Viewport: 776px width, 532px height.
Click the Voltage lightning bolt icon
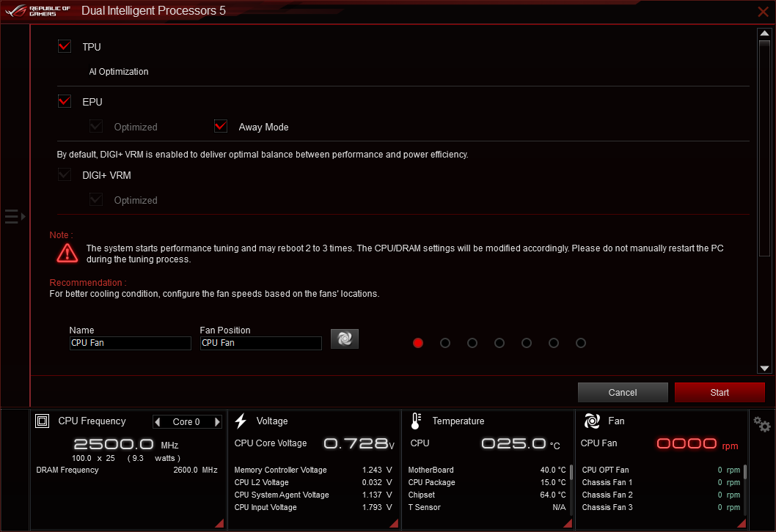pos(241,421)
